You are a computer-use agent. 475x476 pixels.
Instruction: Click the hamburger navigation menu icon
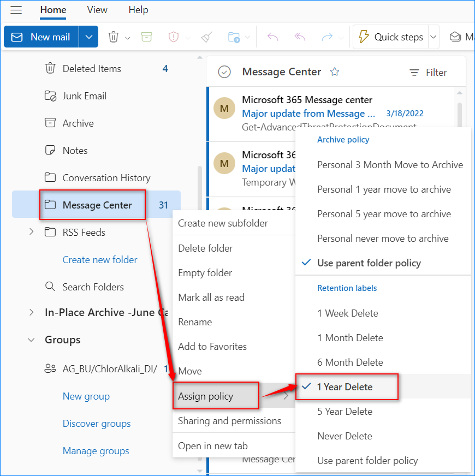(x=16, y=10)
